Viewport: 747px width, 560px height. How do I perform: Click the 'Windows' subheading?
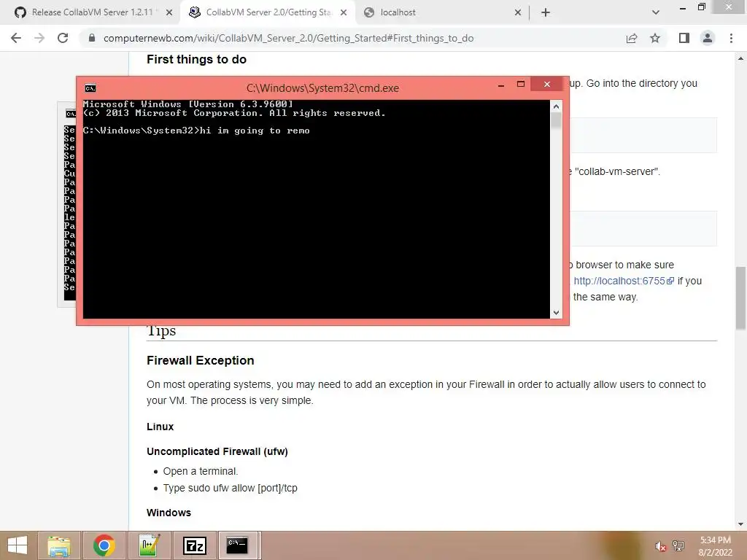[x=169, y=513]
